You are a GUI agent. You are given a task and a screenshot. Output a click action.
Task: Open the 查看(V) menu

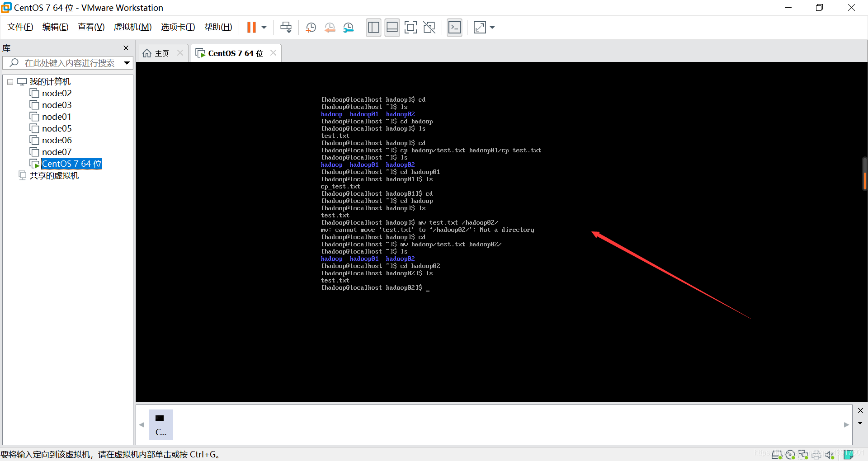(91, 27)
